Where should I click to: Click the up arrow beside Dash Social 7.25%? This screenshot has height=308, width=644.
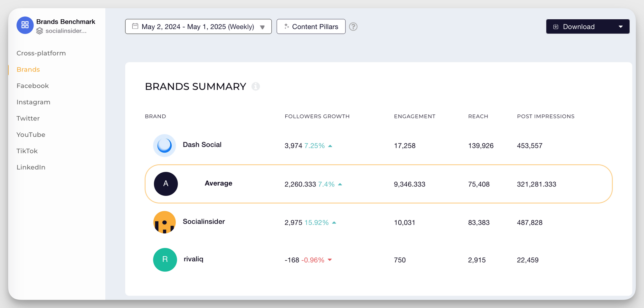330,146
